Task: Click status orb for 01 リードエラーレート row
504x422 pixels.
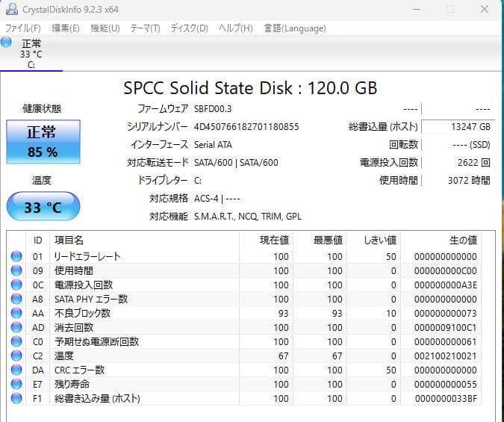Action: pyautogui.click(x=16, y=256)
